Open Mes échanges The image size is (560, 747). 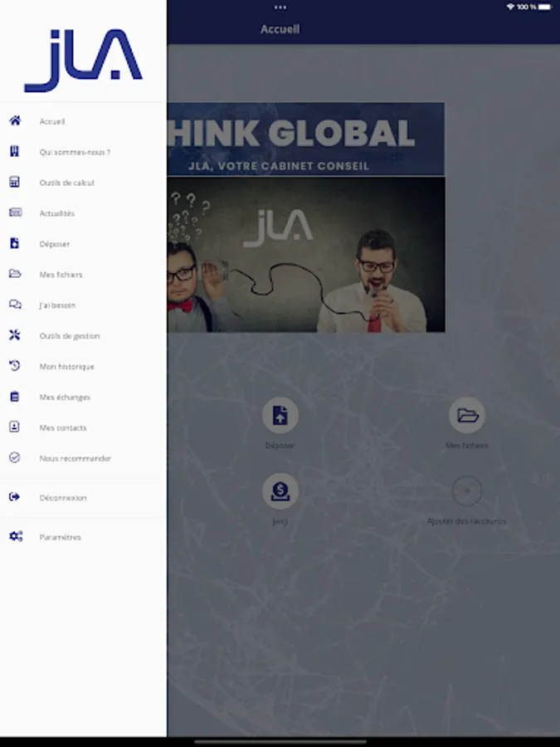[x=65, y=397]
